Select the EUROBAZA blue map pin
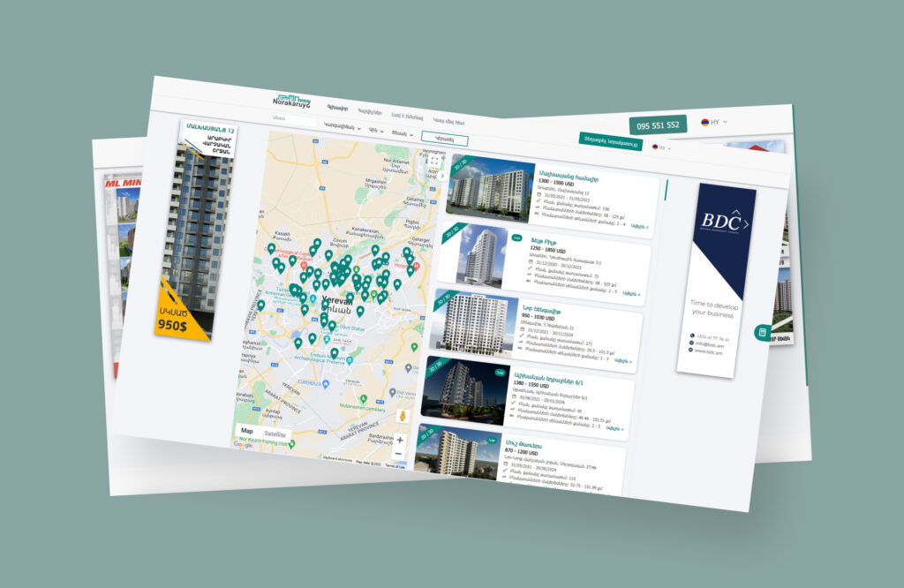904x588 pixels. click(326, 384)
